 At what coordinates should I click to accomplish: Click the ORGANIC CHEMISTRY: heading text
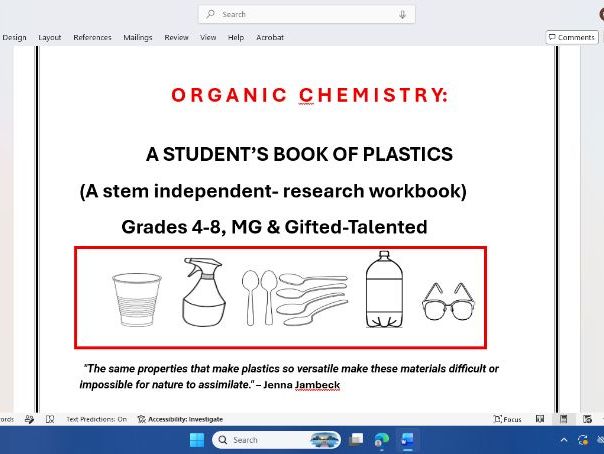[x=310, y=95]
